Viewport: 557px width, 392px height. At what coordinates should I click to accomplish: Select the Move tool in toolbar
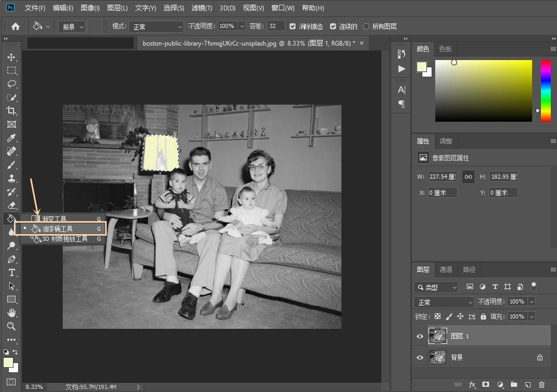(x=11, y=57)
